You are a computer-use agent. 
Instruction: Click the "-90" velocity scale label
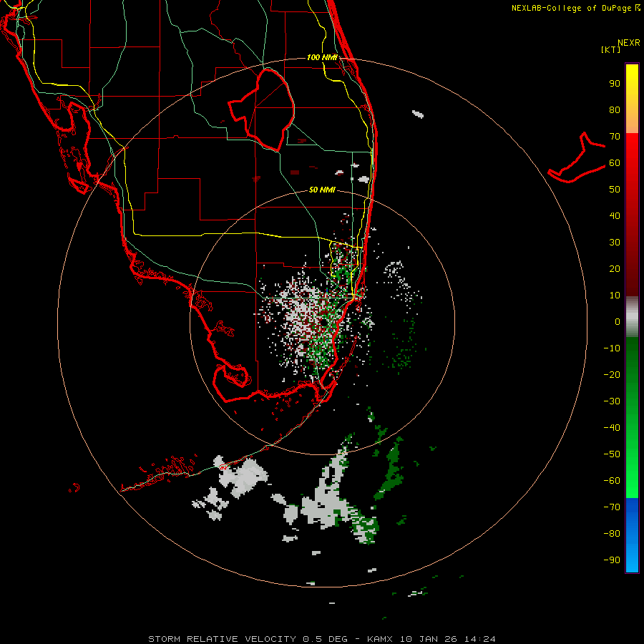pyautogui.click(x=612, y=560)
